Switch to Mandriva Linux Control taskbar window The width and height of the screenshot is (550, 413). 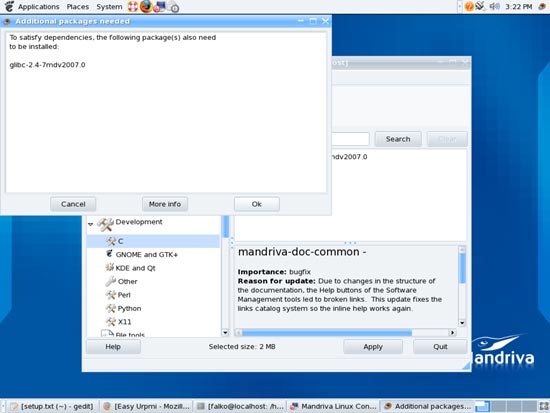(x=334, y=406)
